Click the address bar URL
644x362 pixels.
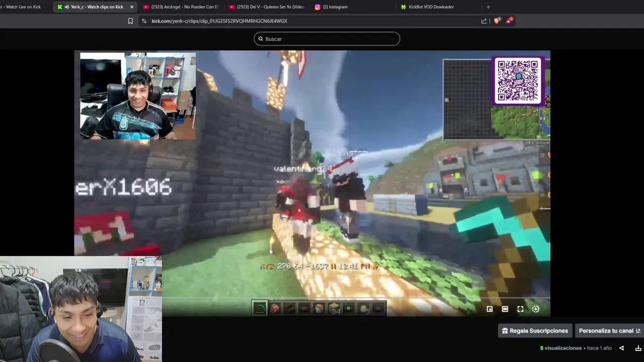[x=219, y=21]
